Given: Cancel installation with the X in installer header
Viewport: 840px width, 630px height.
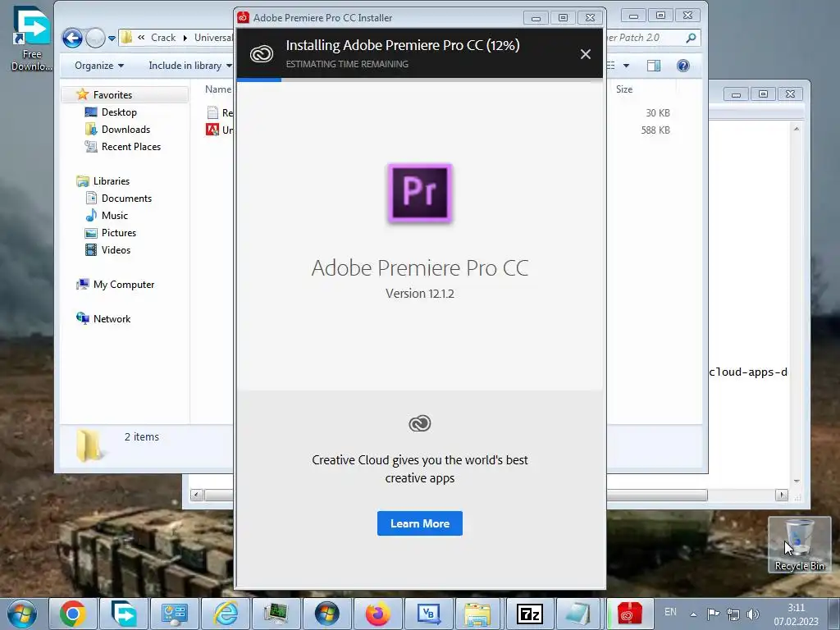Looking at the screenshot, I should [586, 54].
